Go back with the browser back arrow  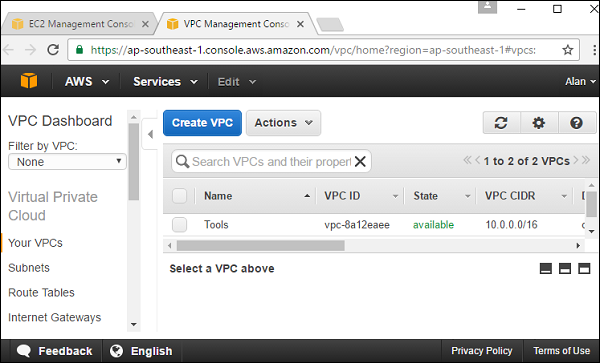9,50
